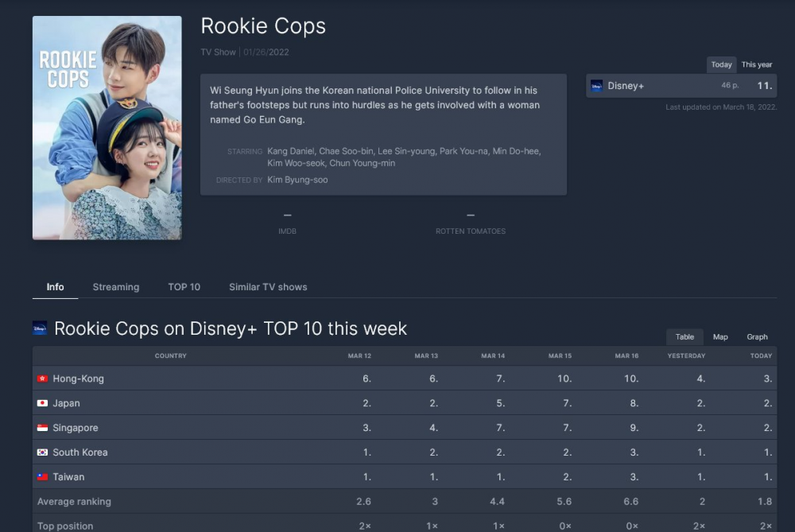Click the MAR 12 column header
This screenshot has width=795, height=532.
[x=359, y=356]
